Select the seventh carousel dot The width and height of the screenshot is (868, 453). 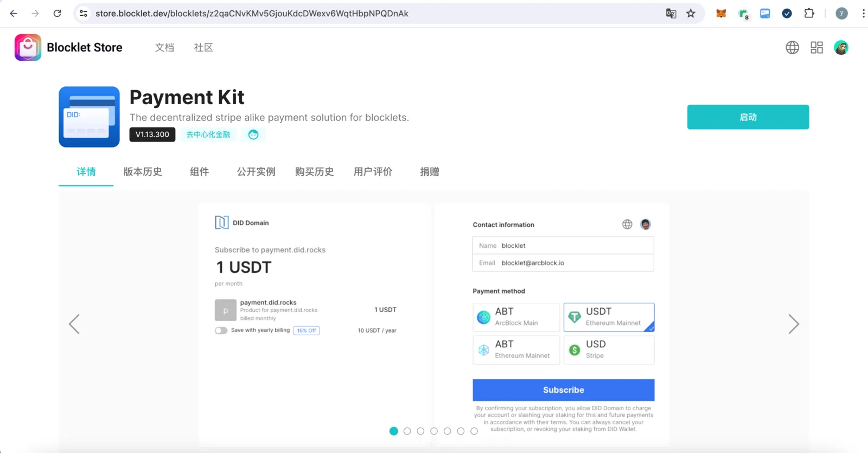tap(474, 431)
